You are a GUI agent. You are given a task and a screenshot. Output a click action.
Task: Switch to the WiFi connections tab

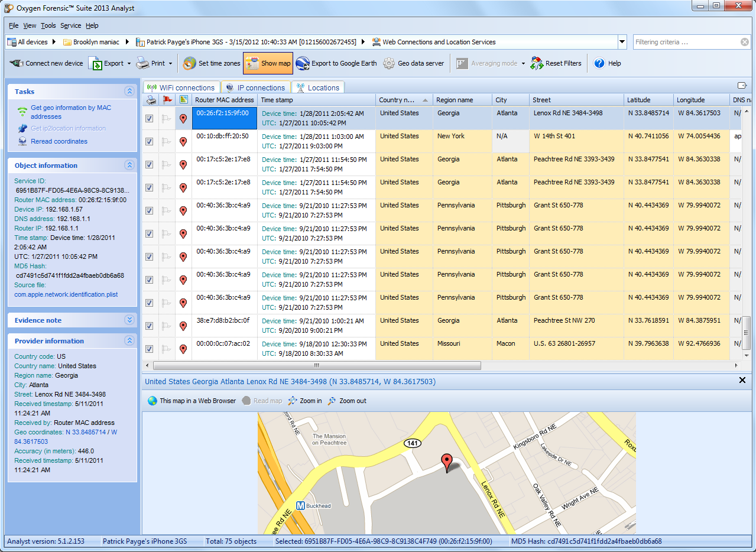tap(181, 87)
